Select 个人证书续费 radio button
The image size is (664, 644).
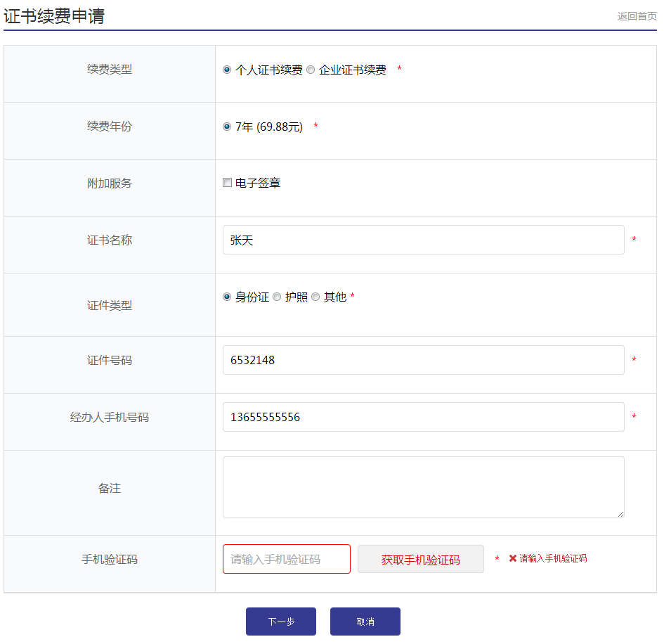[x=227, y=70]
